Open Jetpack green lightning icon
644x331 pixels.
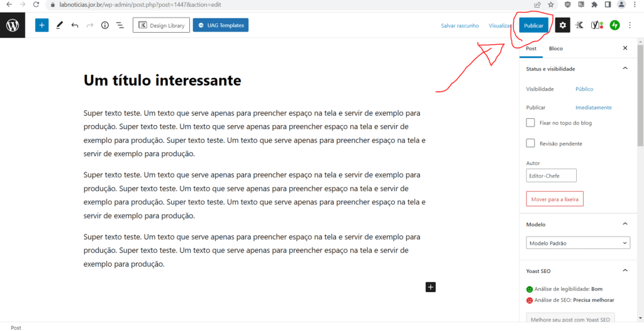(615, 25)
